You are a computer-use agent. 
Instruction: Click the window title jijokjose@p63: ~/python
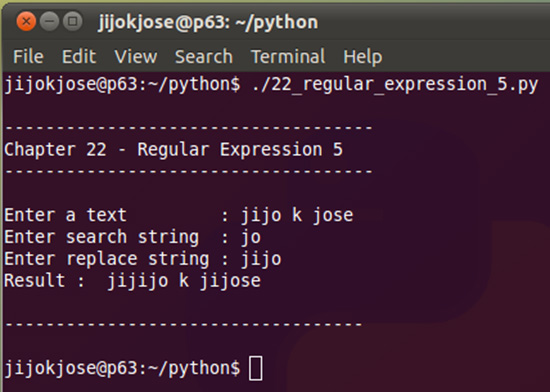pos(208,22)
